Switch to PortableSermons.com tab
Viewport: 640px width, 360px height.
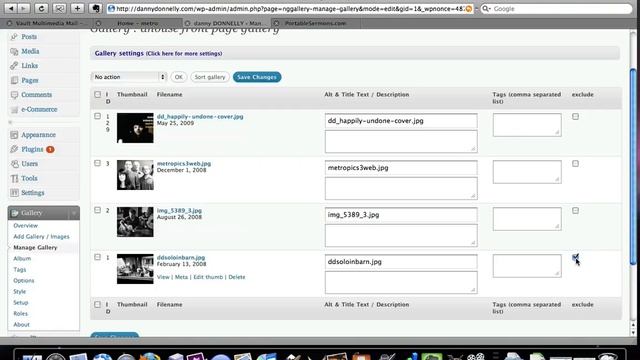click(x=316, y=23)
